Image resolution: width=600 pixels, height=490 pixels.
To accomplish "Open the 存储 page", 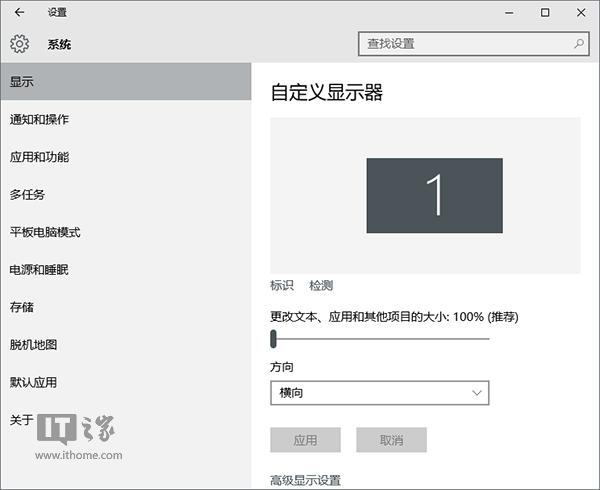I will pyautogui.click(x=21, y=307).
